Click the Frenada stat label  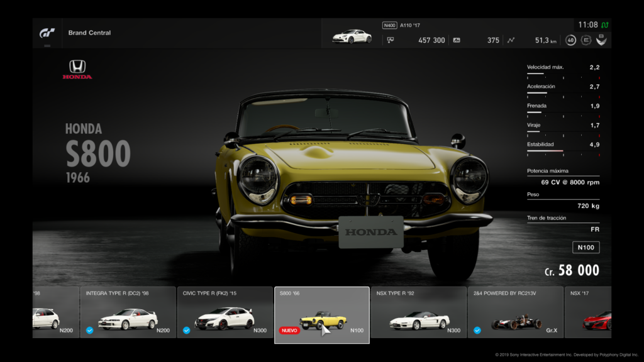click(536, 106)
